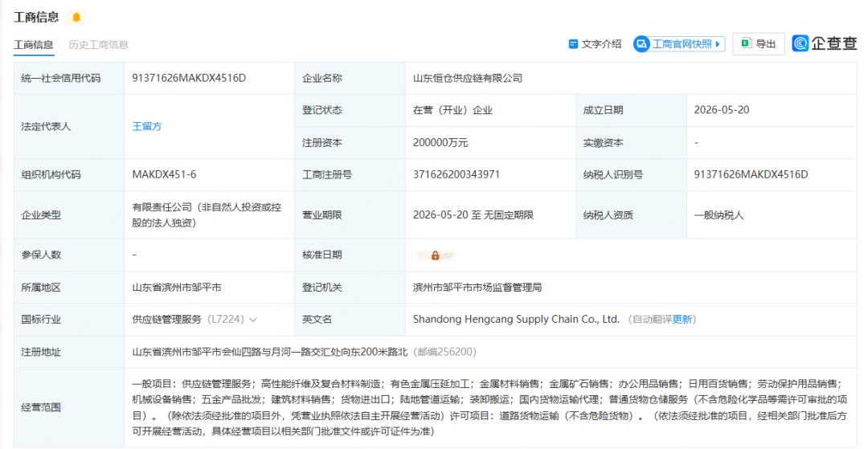Click the 工商官网快照 snapshot search icon
Screen dimensions: 868x449
[x=641, y=43]
